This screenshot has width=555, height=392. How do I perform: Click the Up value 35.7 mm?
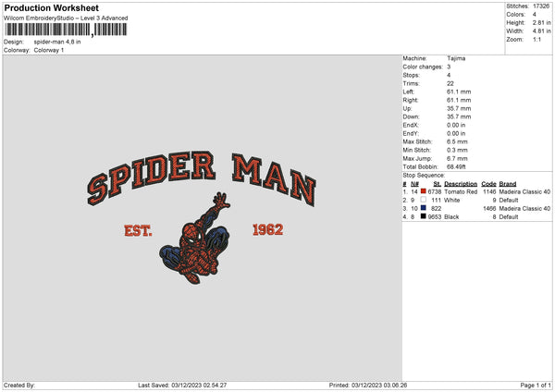point(459,108)
